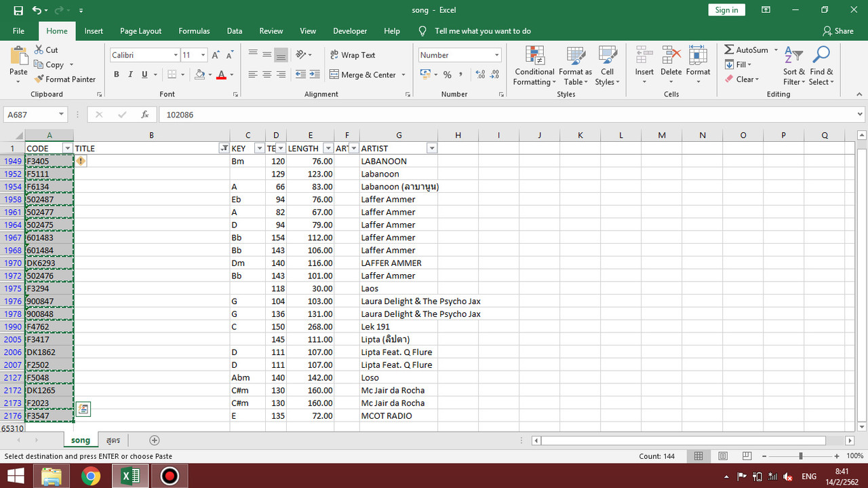Enable Wrap Text
This screenshot has width=868, height=488.
[353, 55]
